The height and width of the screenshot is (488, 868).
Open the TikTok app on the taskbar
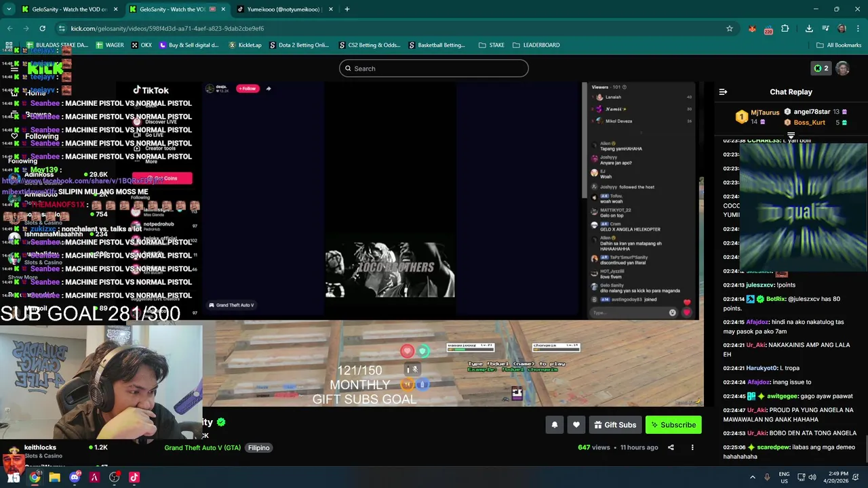coord(134,477)
